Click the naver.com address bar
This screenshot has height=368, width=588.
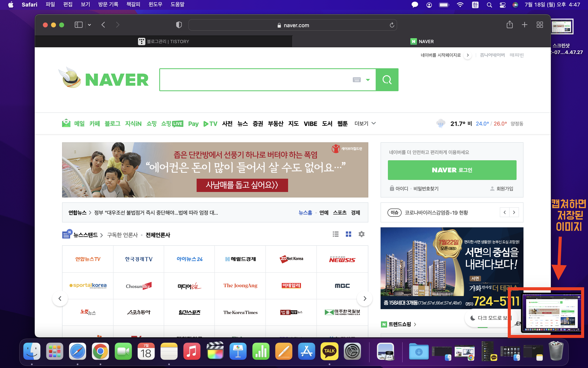coord(293,25)
